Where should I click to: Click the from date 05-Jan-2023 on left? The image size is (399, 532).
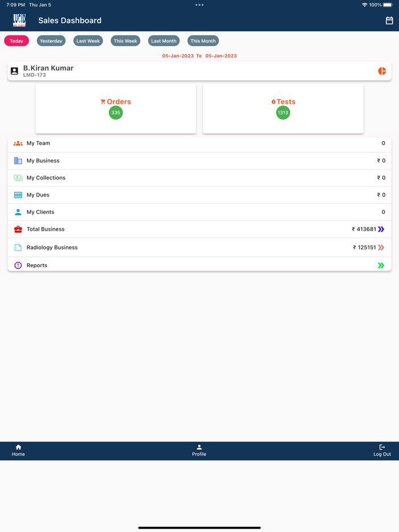click(178, 56)
